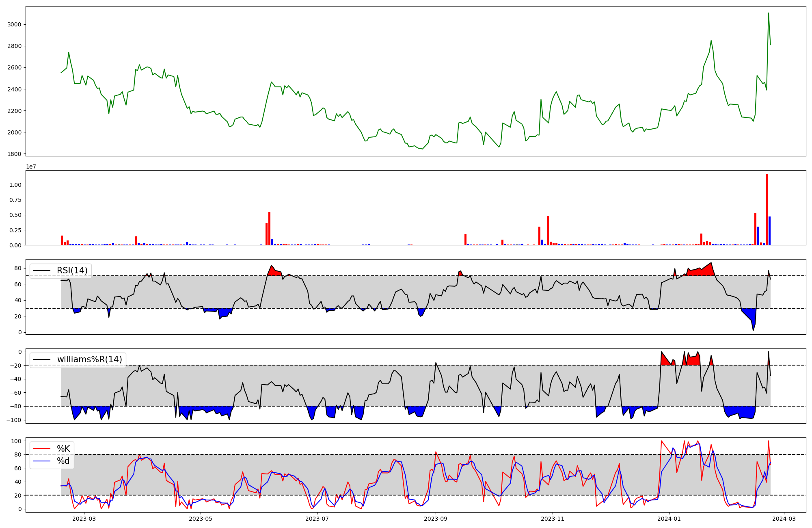Click the 3000 price axis tick label

[14, 24]
